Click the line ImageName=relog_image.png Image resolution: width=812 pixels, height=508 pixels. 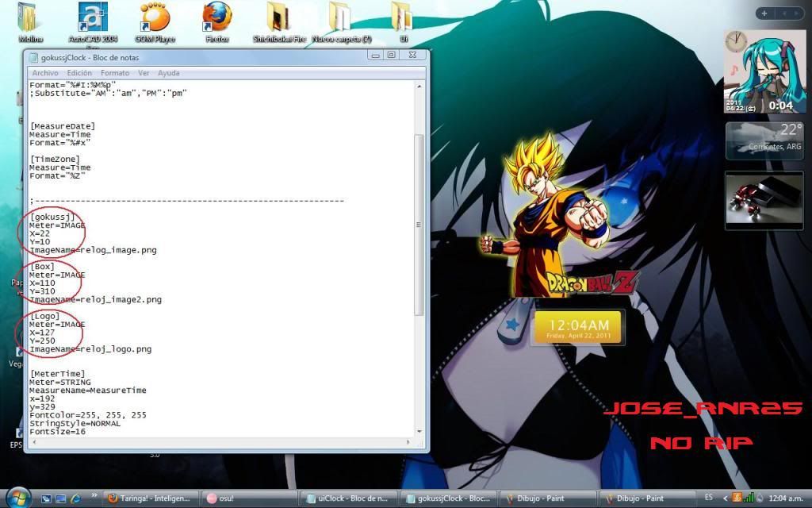point(94,250)
